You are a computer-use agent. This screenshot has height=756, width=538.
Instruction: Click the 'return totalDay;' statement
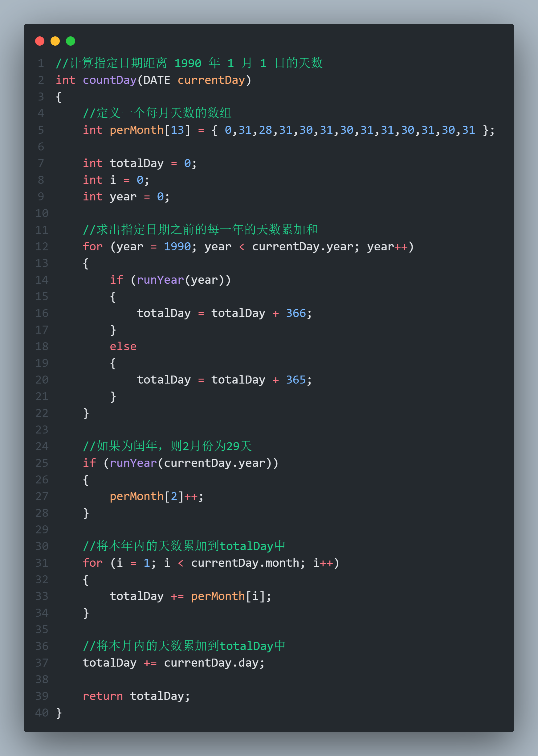tap(137, 696)
